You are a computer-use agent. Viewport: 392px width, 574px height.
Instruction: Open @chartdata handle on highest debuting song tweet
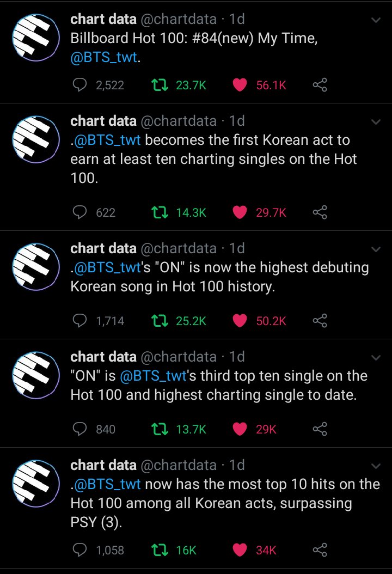(179, 249)
